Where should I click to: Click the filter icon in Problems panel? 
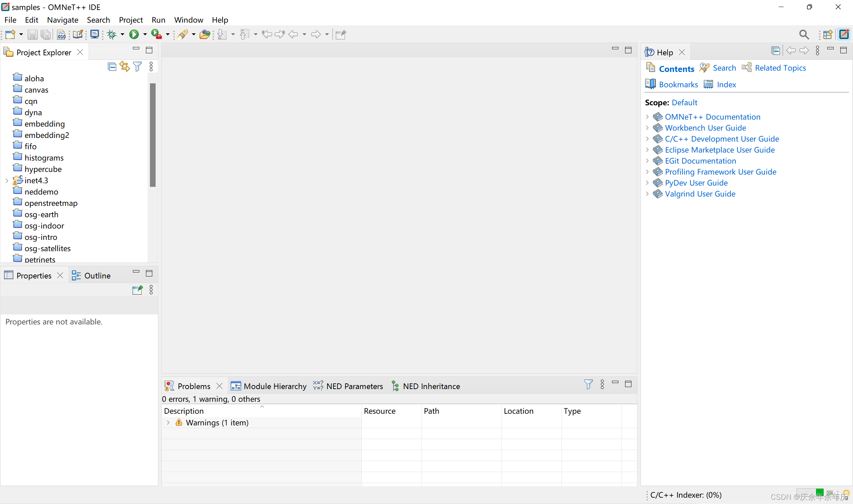[x=588, y=384]
